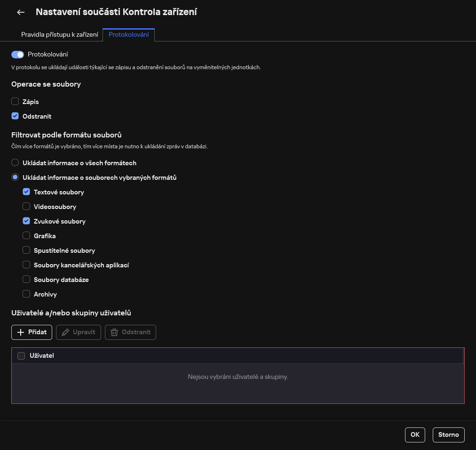Image resolution: width=476 pixels, height=450 pixels.
Task: Check Spustitelné soubory
Action: coord(26,250)
